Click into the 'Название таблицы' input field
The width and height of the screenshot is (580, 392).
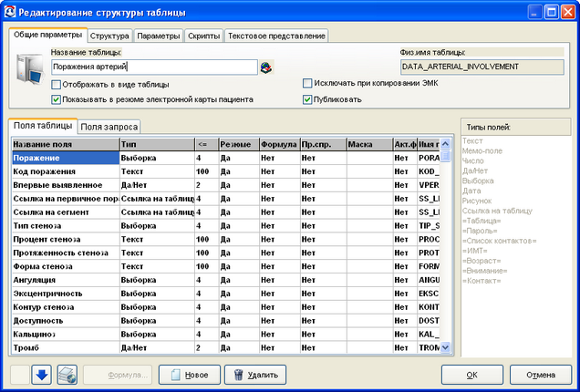(154, 67)
